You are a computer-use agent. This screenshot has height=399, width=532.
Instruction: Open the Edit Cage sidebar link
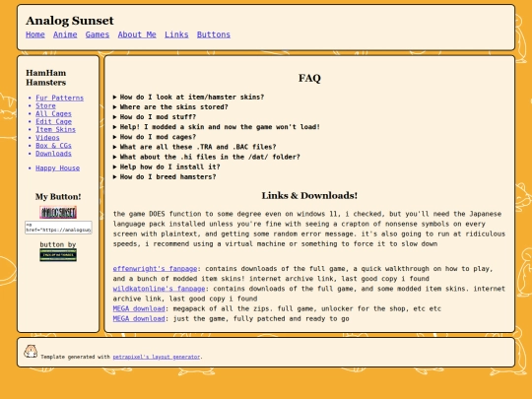pyautogui.click(x=53, y=122)
